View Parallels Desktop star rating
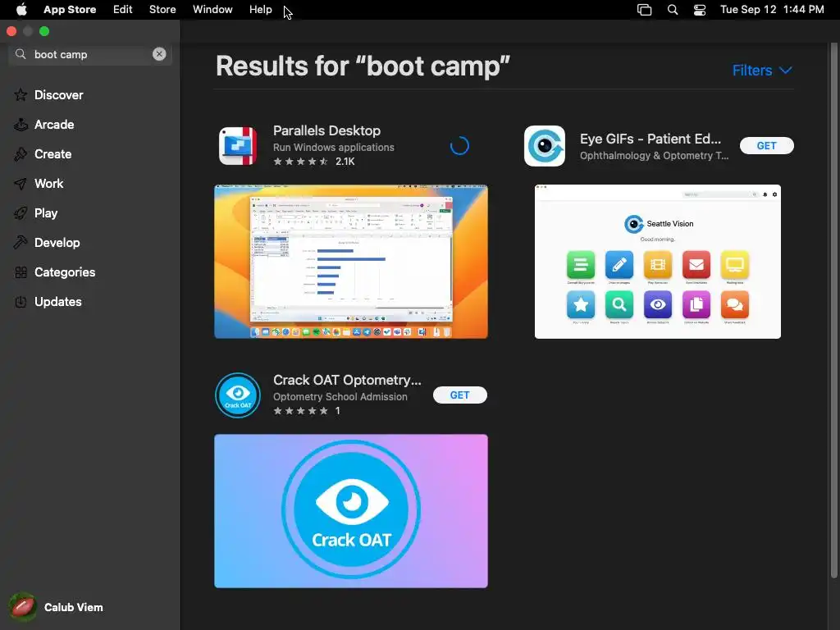Screen dimensions: 840x630 click(300, 162)
